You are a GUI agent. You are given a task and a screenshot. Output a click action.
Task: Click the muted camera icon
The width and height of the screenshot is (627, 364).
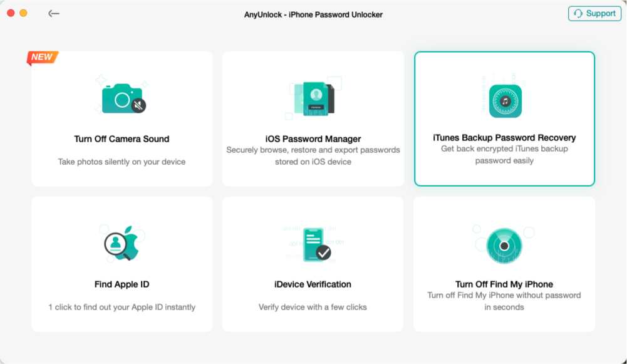(123, 98)
